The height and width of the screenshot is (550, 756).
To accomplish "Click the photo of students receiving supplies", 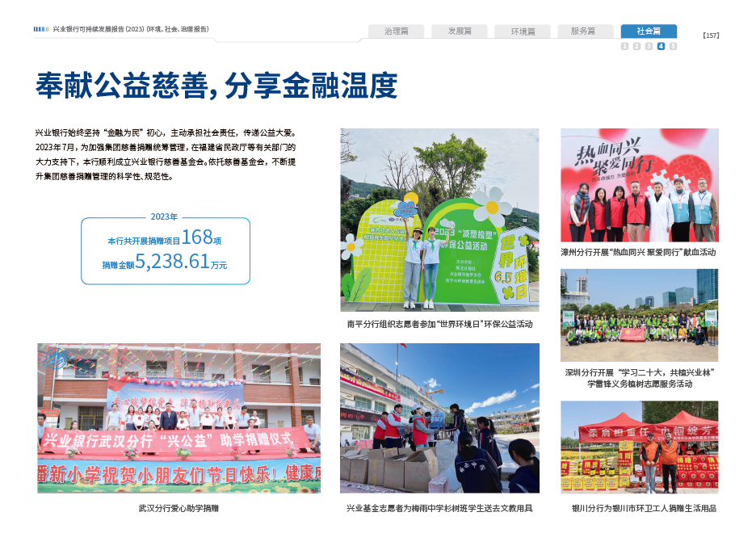I will 439,418.
